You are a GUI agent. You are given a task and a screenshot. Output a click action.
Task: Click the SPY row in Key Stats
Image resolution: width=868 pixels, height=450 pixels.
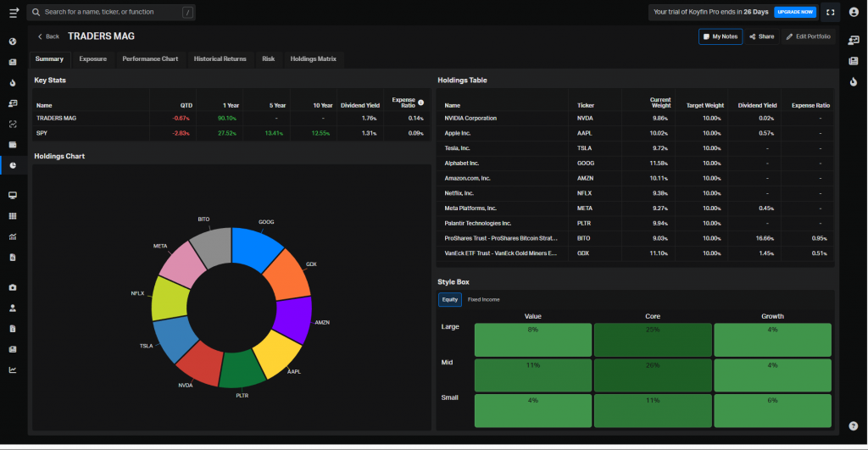(231, 133)
